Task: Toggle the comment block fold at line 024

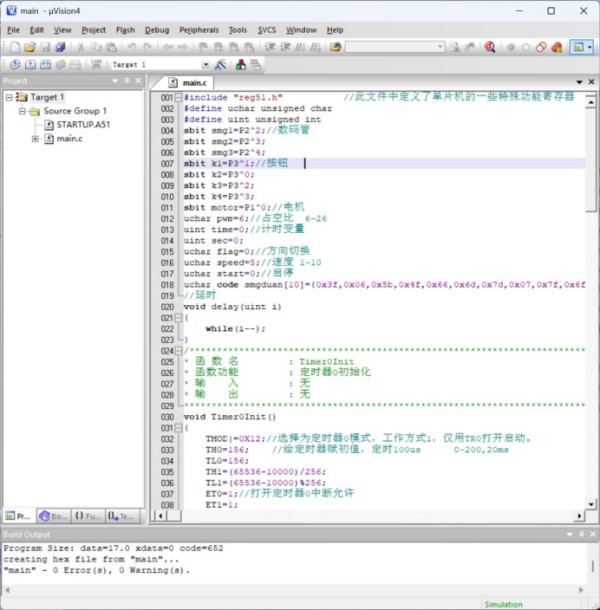Action: click(x=178, y=350)
